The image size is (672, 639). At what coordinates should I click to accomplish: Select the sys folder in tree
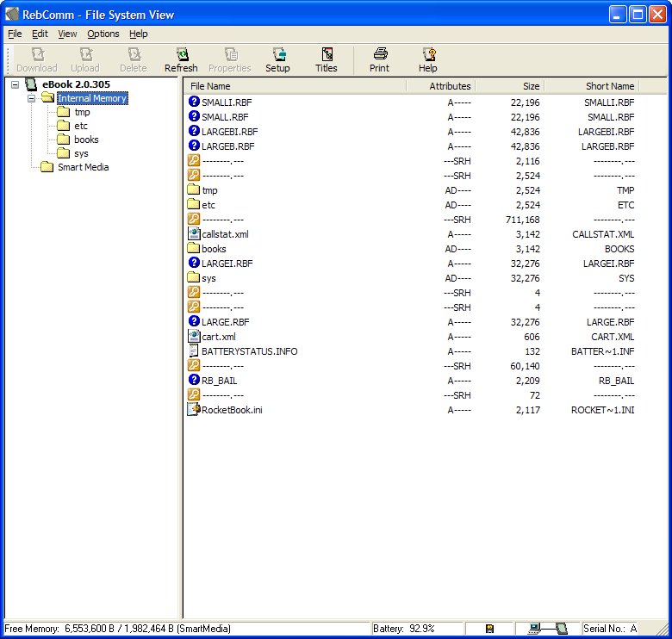point(81,153)
